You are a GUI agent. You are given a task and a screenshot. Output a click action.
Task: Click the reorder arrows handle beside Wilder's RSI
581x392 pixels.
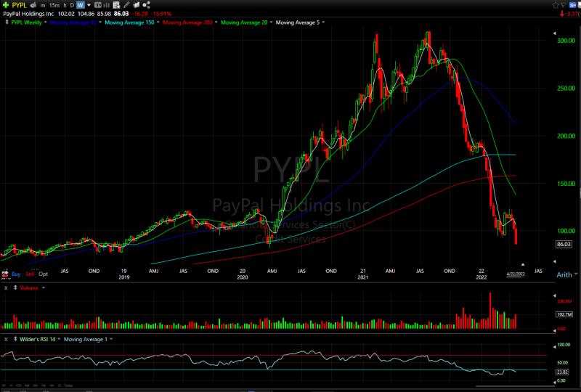coord(15,339)
